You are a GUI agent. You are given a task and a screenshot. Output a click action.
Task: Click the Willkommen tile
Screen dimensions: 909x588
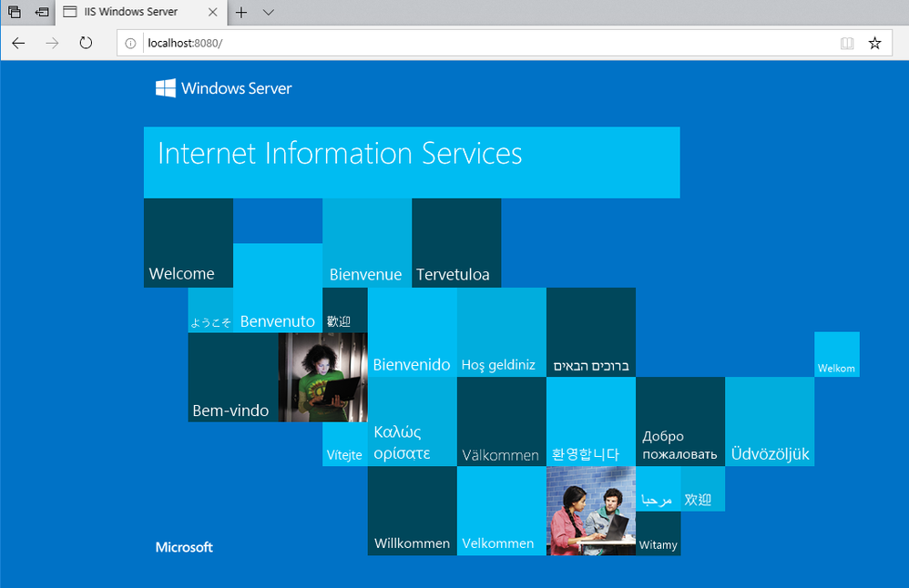(413, 511)
